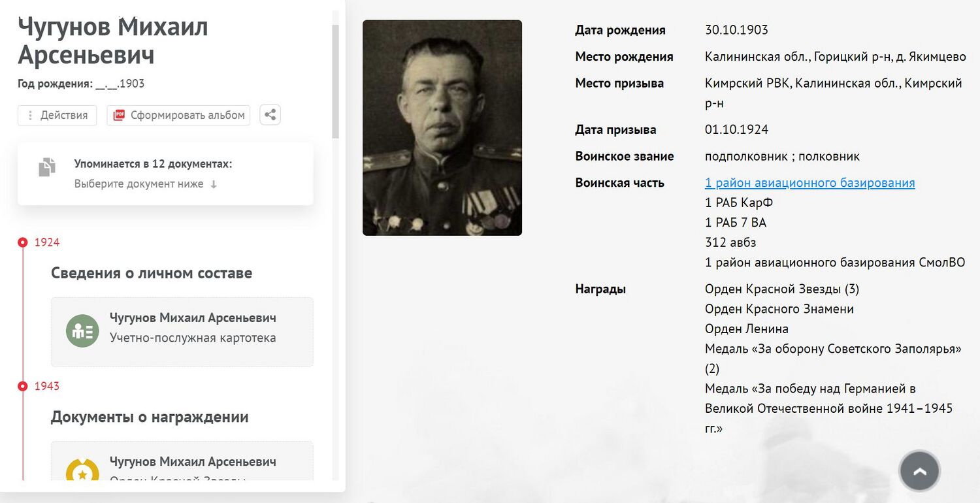Click the green personnel record card icon
The image size is (980, 503).
(x=82, y=331)
